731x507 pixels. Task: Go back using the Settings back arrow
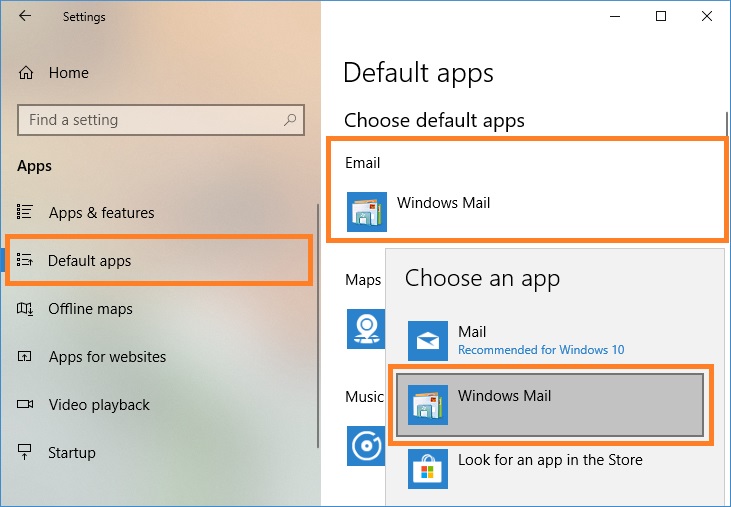click(x=25, y=16)
